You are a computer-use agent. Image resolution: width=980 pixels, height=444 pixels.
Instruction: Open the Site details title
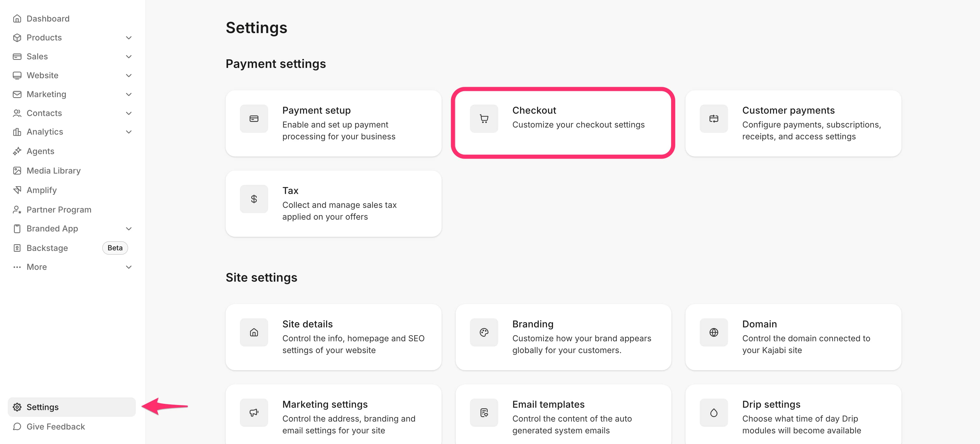click(307, 324)
